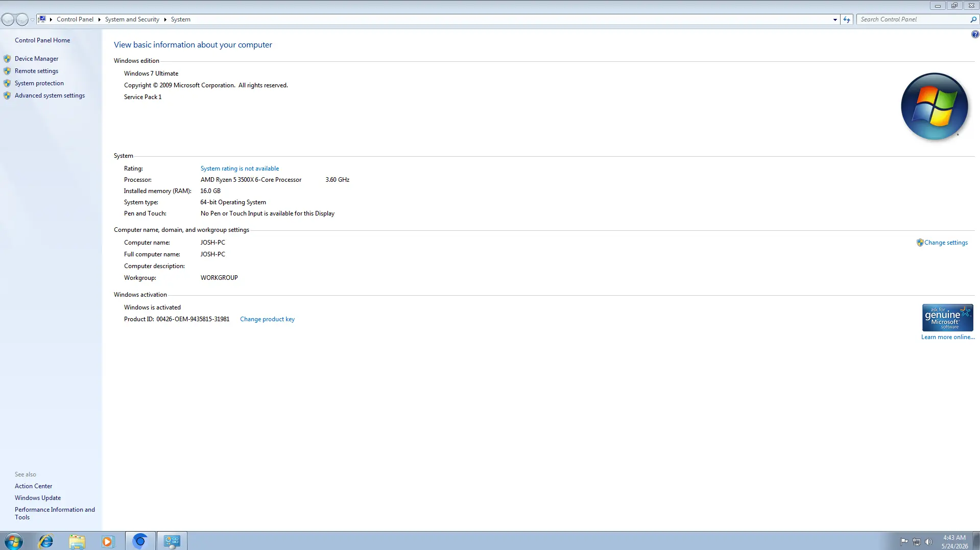Image resolution: width=980 pixels, height=550 pixels.
Task: Click the Windows logo image
Action: [x=934, y=107]
